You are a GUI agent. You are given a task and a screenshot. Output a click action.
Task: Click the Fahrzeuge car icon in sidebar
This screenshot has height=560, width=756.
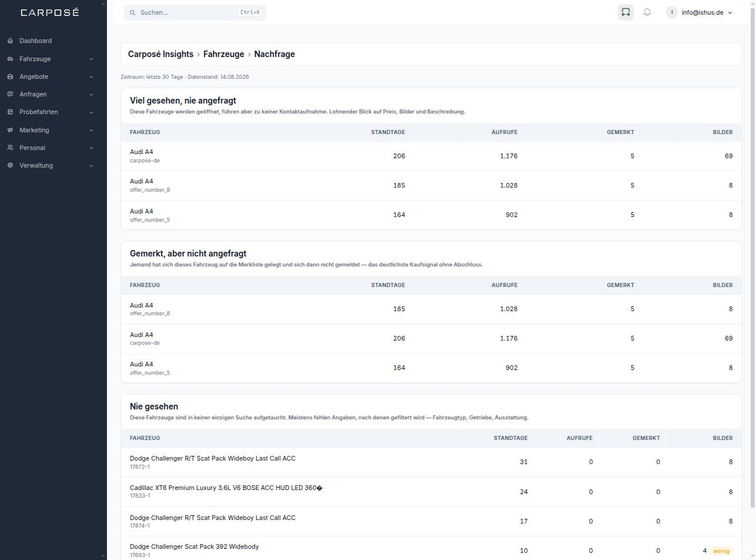click(11, 59)
